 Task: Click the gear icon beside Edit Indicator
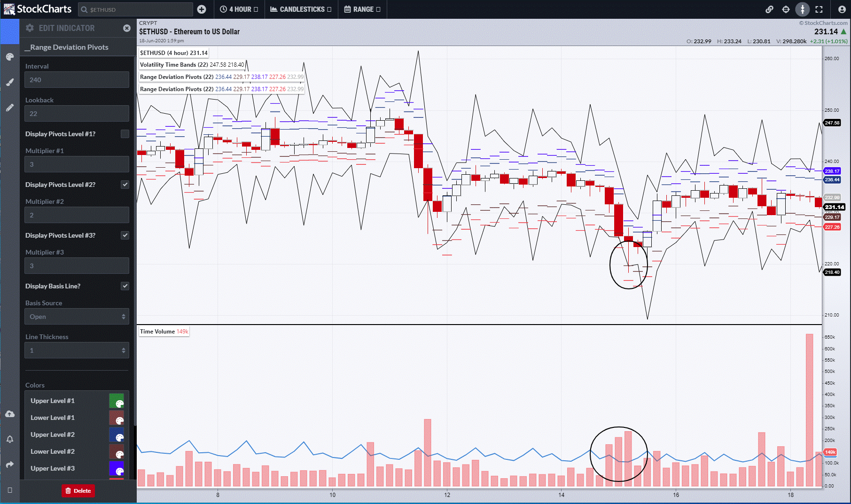(x=30, y=28)
